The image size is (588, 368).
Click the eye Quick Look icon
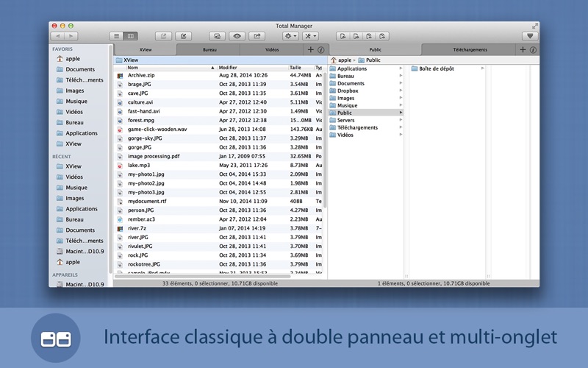point(237,36)
